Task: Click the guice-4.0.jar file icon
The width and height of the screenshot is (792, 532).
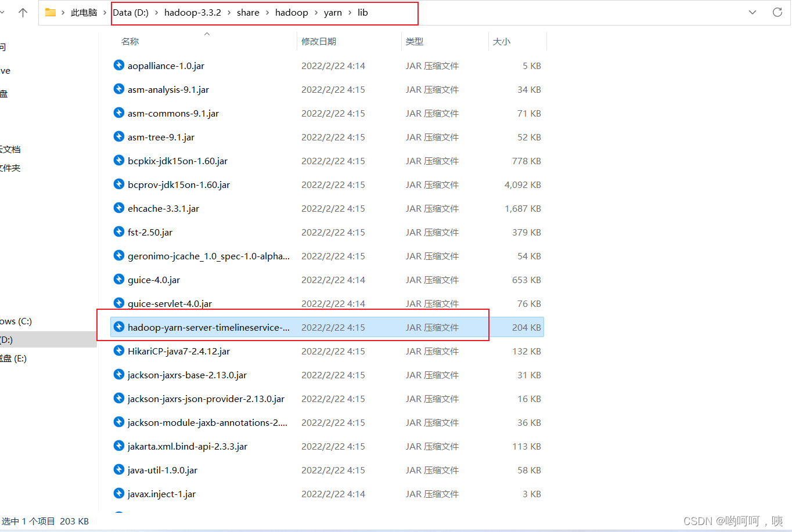Action: pos(119,279)
